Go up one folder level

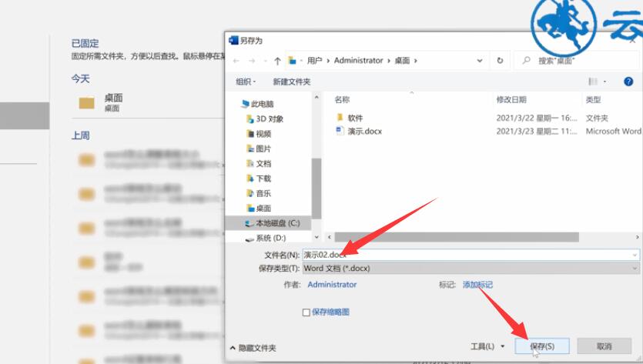click(x=277, y=61)
